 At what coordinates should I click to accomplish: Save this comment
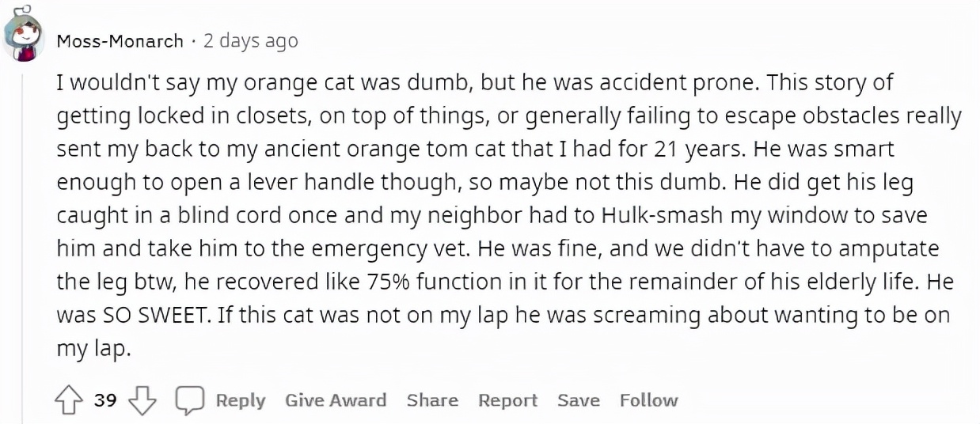click(x=578, y=400)
